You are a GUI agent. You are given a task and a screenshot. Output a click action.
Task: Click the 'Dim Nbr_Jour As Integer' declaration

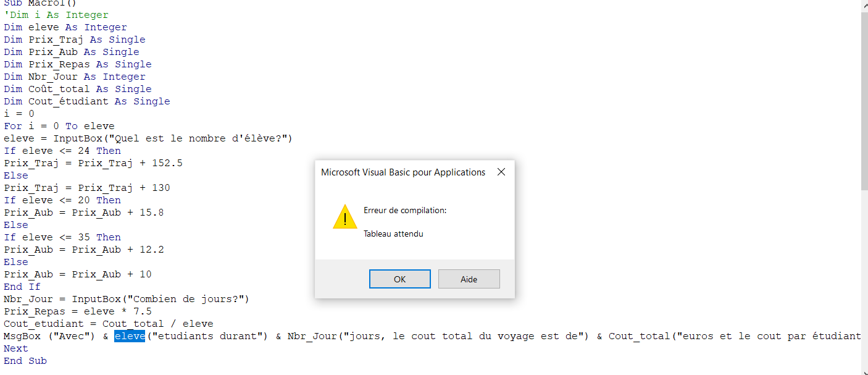tap(75, 77)
